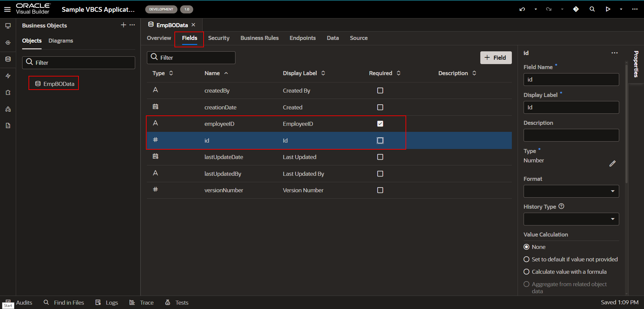Viewport: 644px width, 309px height.
Task: Open the History Type dropdown
Action: 571,219
